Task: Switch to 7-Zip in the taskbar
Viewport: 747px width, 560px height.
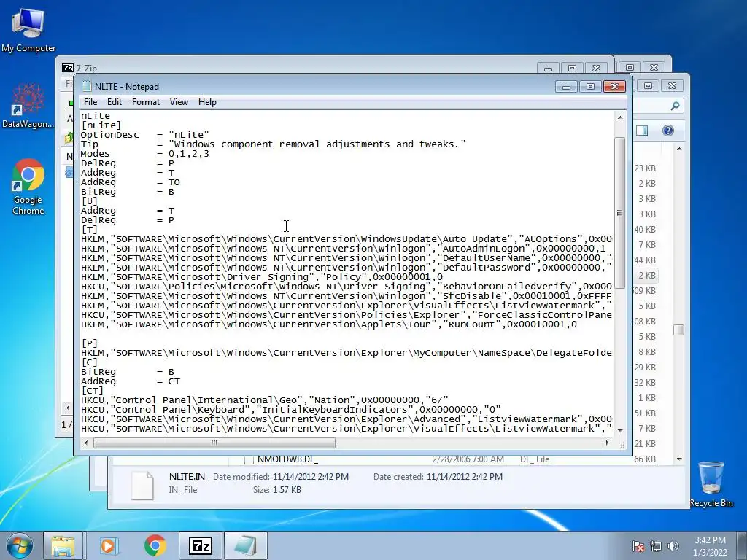Action: click(x=201, y=545)
